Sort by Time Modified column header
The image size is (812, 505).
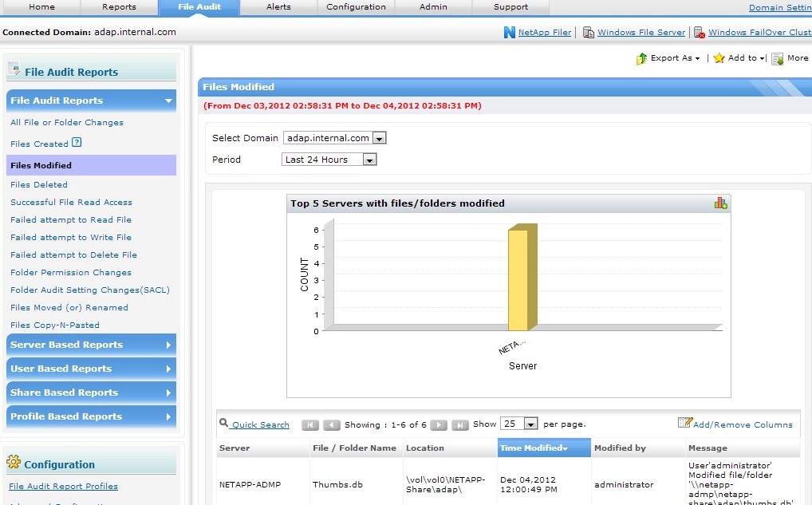coord(534,448)
